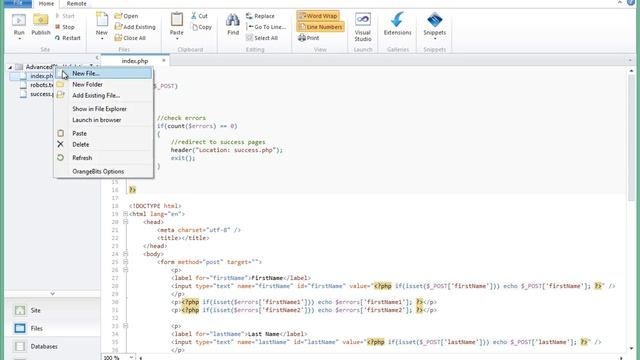Choose OrangeBits Options from context menu

pos(104,171)
